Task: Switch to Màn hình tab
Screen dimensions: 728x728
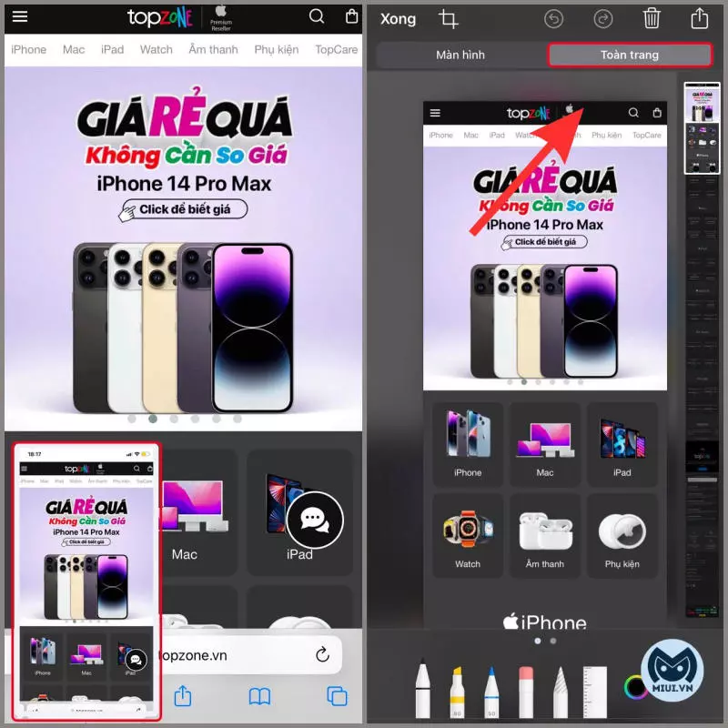Action: pyautogui.click(x=460, y=55)
